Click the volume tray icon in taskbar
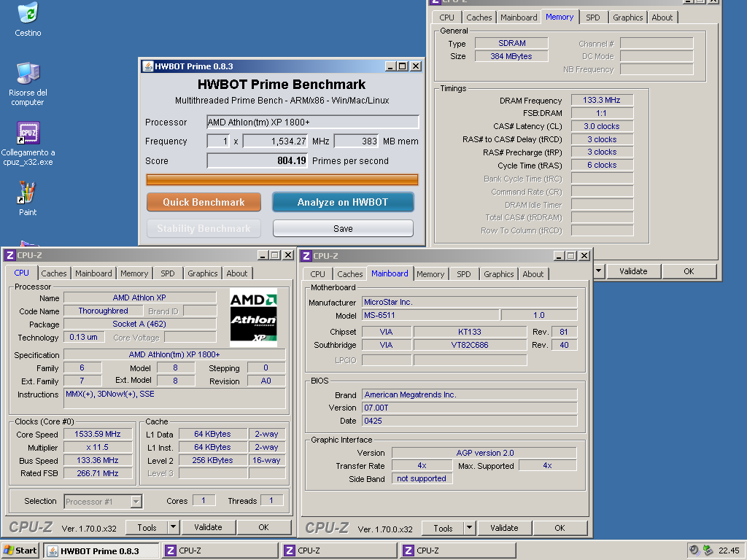 [694, 551]
